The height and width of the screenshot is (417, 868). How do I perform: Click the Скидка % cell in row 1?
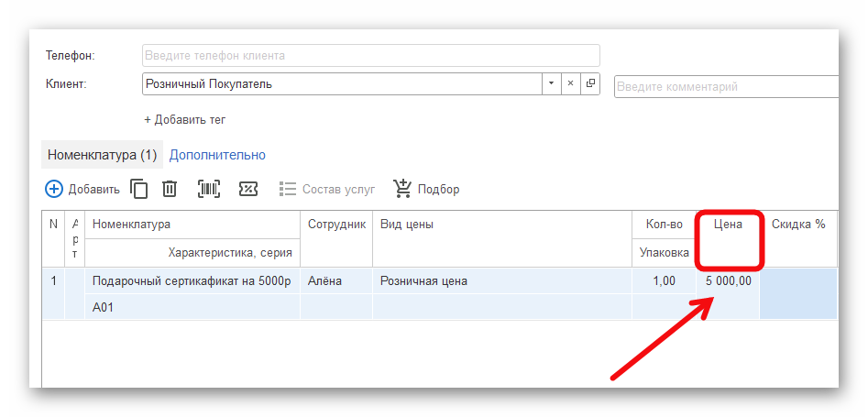(x=797, y=280)
